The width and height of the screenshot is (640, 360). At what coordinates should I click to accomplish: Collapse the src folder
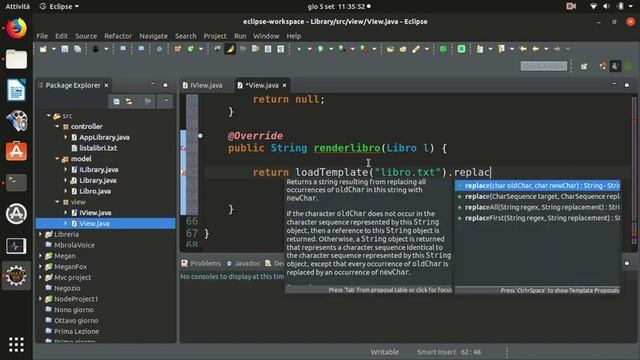[49, 116]
